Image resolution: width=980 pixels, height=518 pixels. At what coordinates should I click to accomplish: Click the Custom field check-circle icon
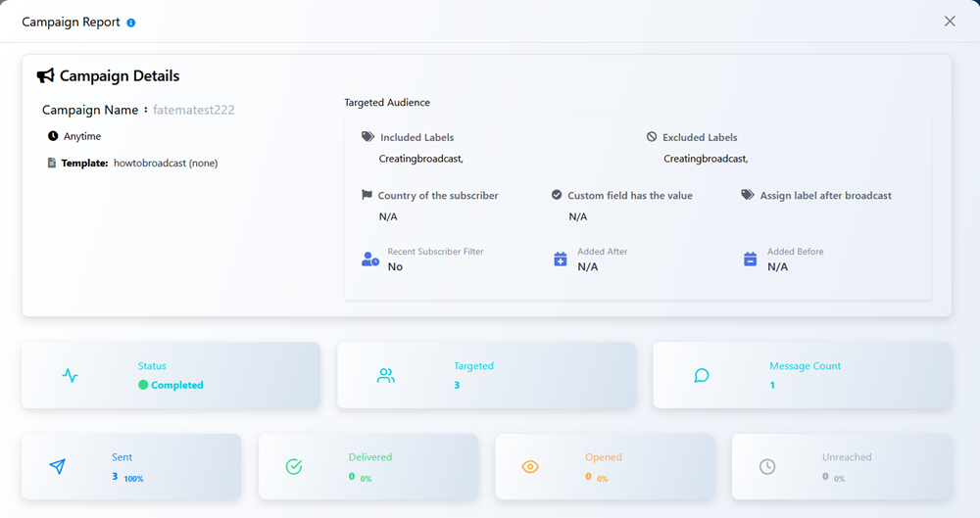557,195
